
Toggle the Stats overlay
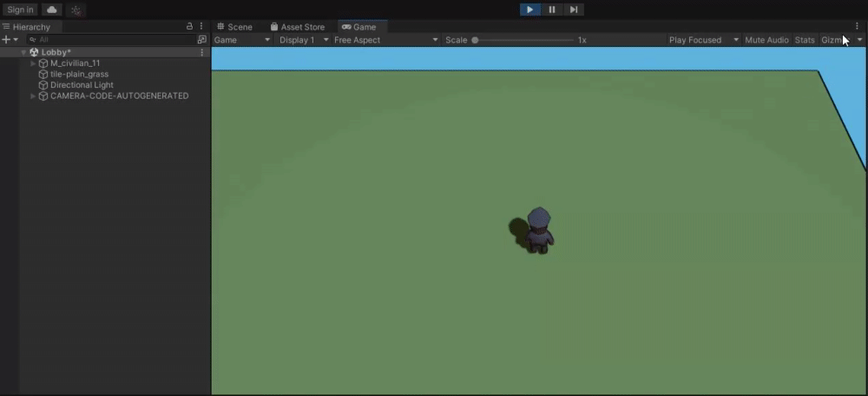tap(805, 40)
